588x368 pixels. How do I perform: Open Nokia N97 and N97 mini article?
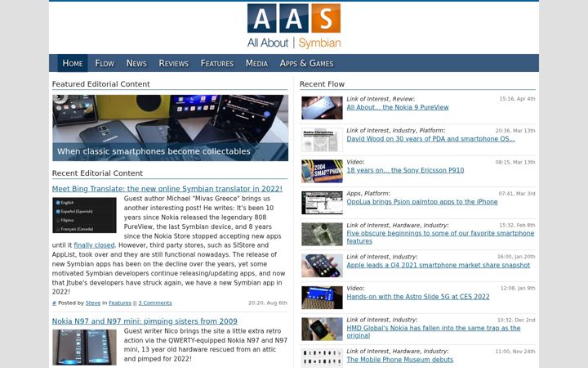coord(145,321)
